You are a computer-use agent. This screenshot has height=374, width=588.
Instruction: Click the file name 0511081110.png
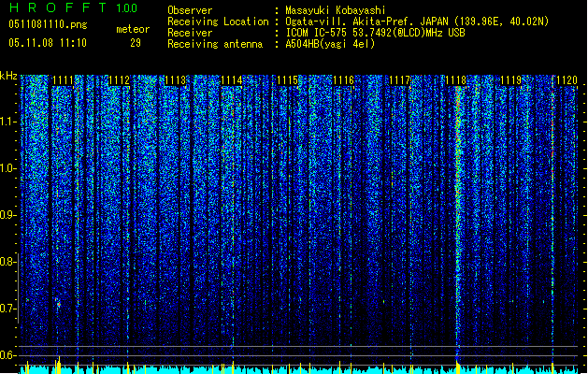tap(48, 24)
